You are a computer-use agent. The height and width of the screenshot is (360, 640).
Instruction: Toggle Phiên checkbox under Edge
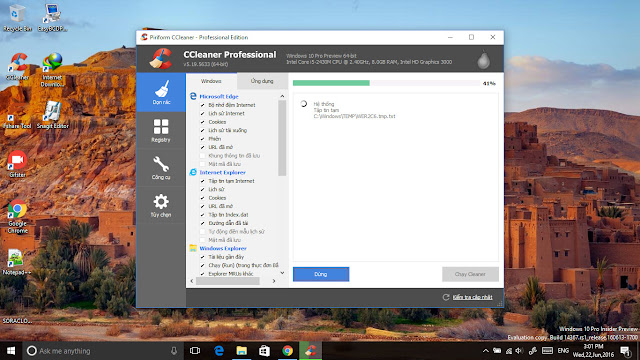202,139
